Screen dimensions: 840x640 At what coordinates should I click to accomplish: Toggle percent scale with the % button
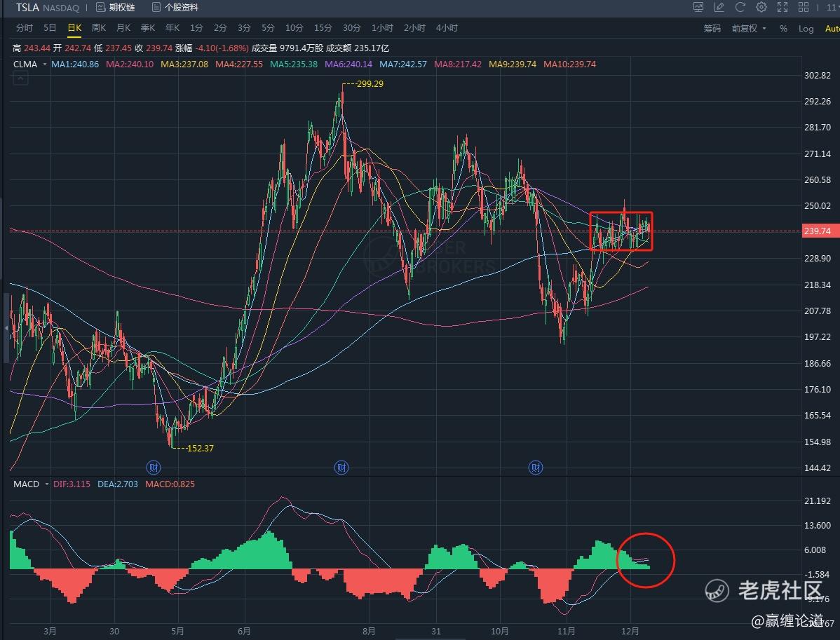(x=783, y=28)
